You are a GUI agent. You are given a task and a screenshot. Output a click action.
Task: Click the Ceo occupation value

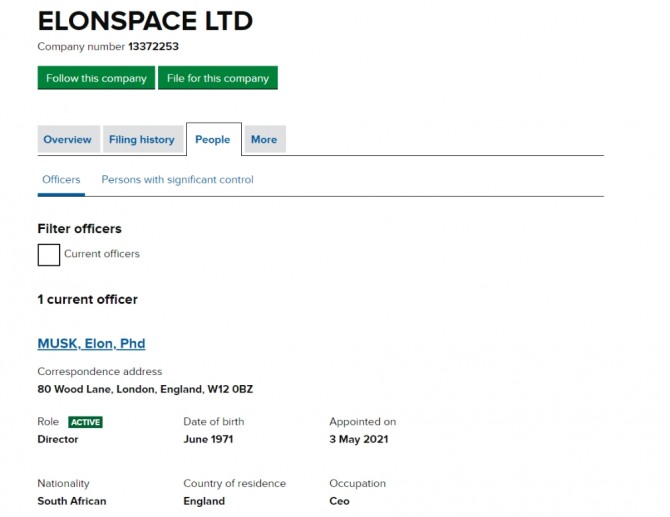340,501
